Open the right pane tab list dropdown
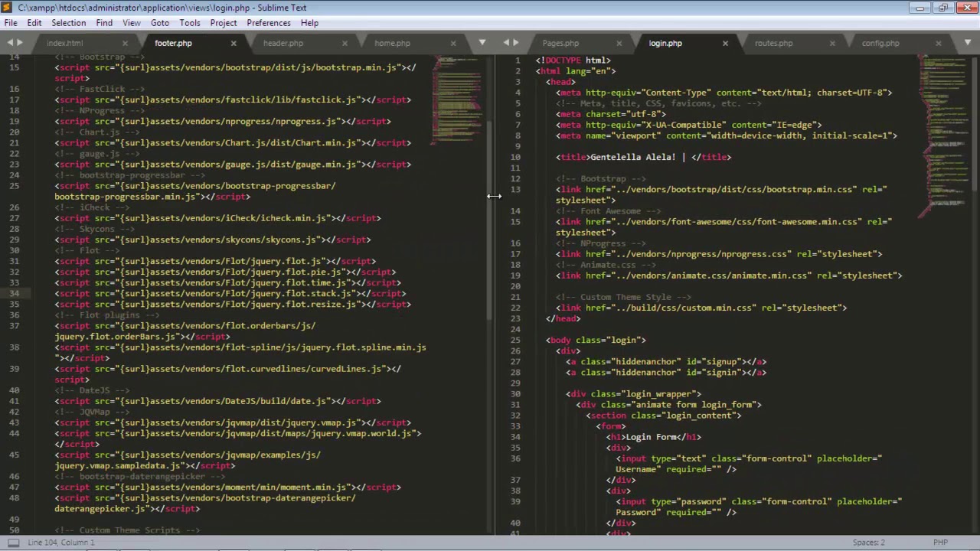The width and height of the screenshot is (980, 551). [x=969, y=43]
